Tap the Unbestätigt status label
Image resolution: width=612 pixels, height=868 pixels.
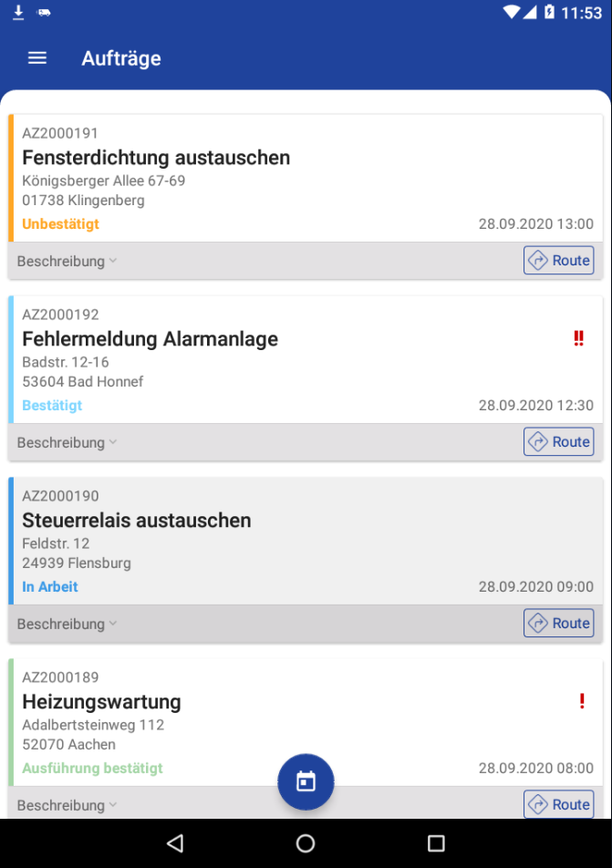coord(60,223)
